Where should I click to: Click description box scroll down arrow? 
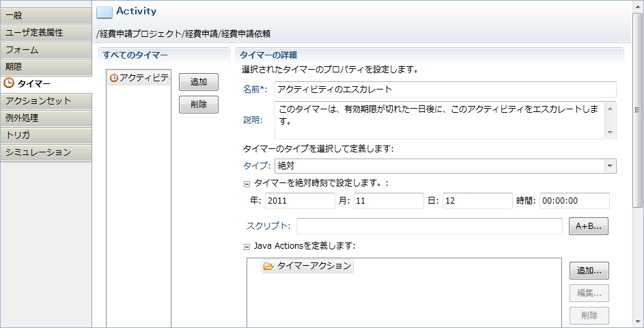pyautogui.click(x=610, y=133)
